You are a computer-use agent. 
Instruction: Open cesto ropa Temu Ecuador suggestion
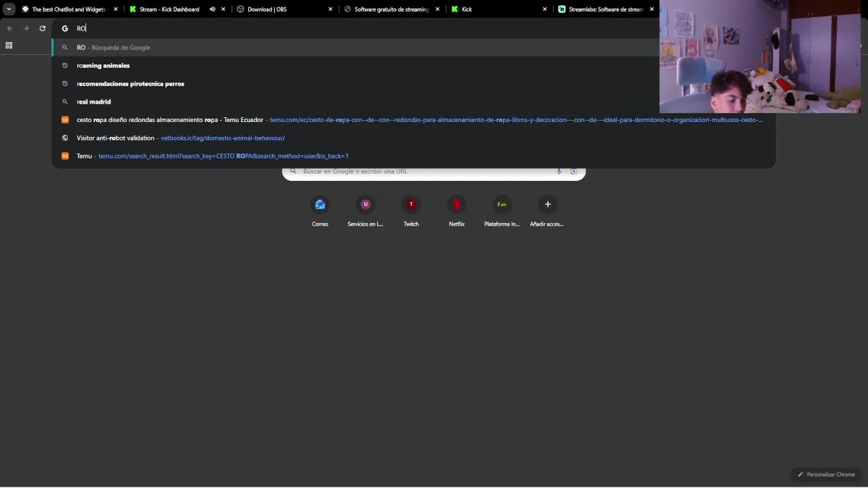414,120
